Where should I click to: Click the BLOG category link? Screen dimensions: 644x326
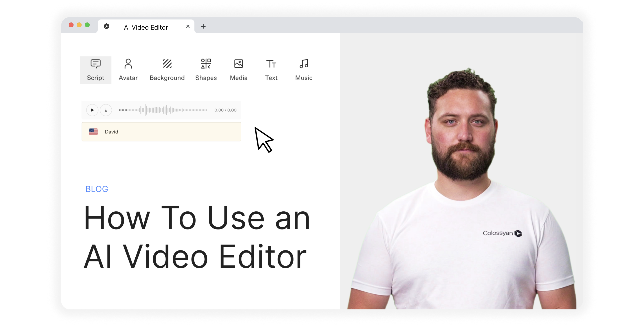click(97, 189)
